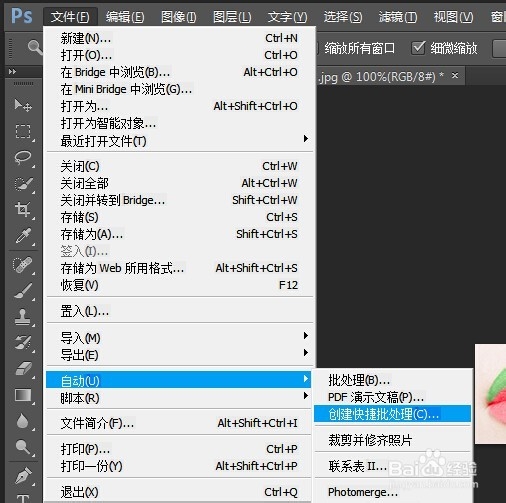Open the 滤镜(T) menu
The width and height of the screenshot is (506, 503).
(x=398, y=16)
